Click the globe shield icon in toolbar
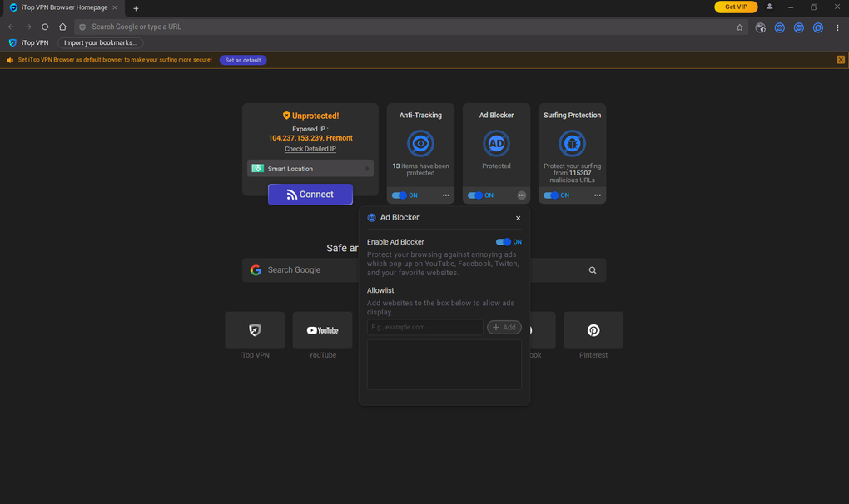 click(761, 27)
